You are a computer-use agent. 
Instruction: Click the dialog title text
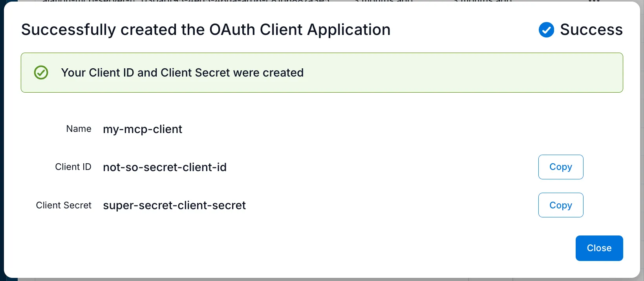pyautogui.click(x=206, y=29)
